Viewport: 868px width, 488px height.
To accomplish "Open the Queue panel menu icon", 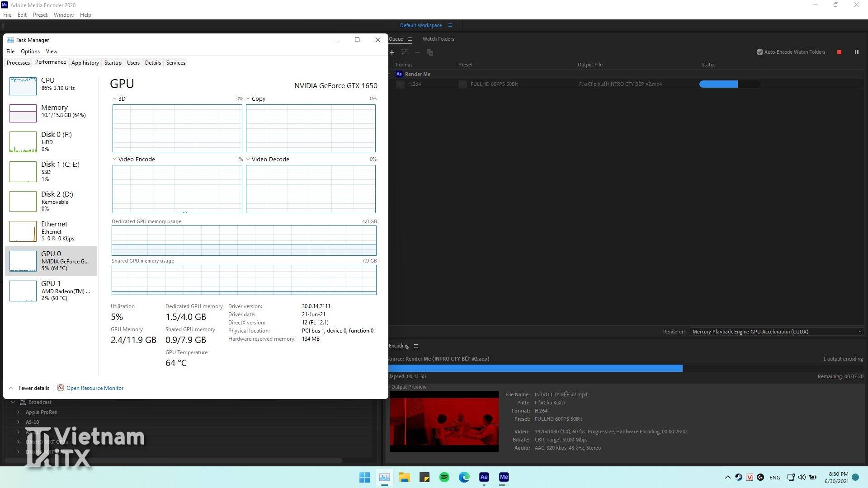I will [410, 39].
